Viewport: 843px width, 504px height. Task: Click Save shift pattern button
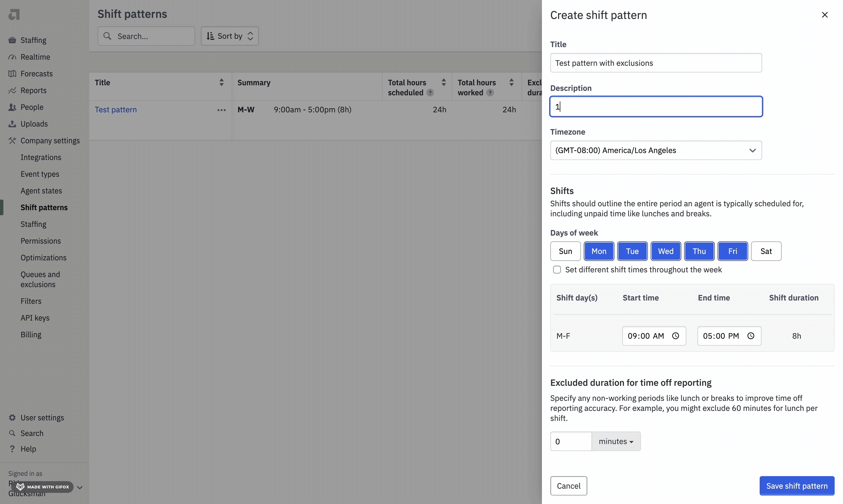click(x=796, y=486)
